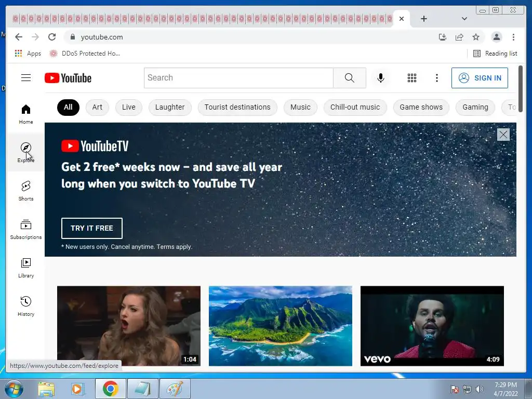Click the SIGN IN button

pos(480,78)
